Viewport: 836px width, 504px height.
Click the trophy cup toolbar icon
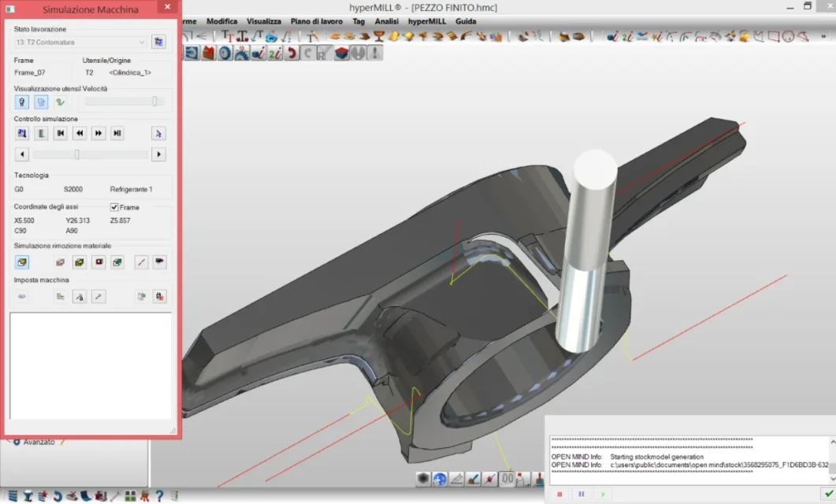coord(379,36)
